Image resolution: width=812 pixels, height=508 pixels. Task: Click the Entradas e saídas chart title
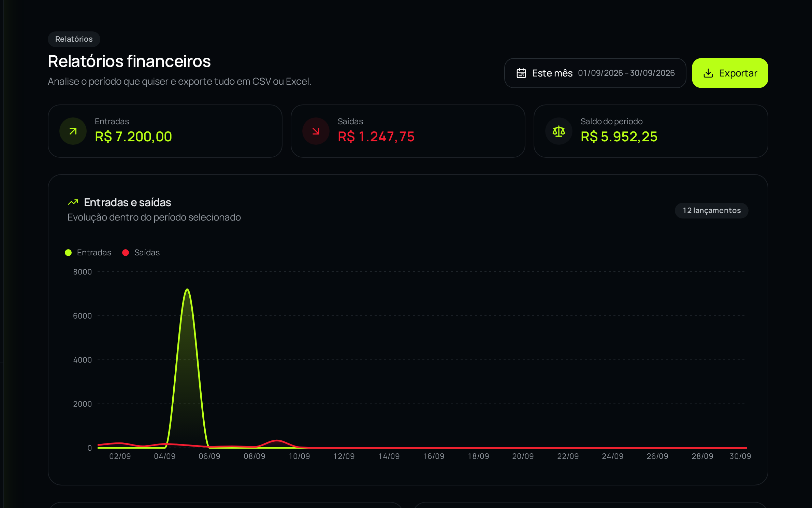128,202
